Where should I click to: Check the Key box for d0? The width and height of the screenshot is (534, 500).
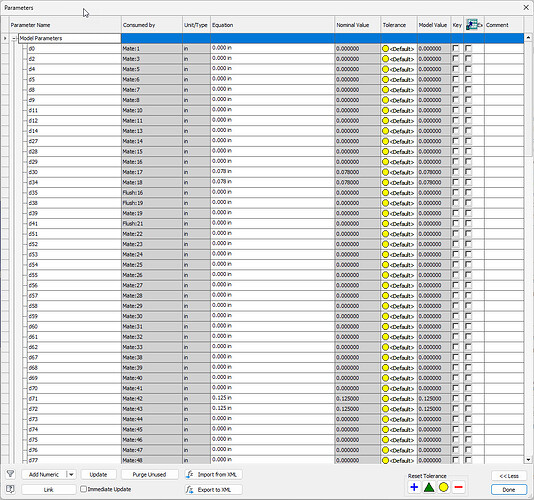coord(456,48)
